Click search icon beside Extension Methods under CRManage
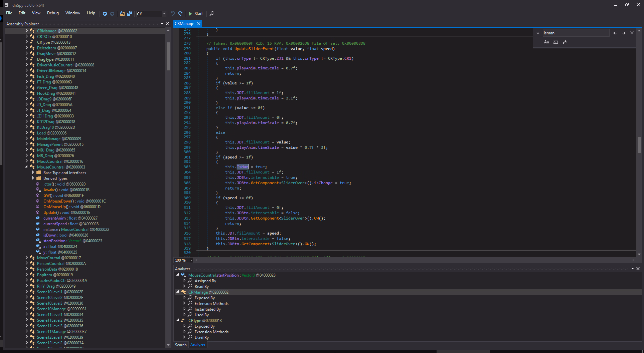This screenshot has width=644, height=353. tap(190, 303)
